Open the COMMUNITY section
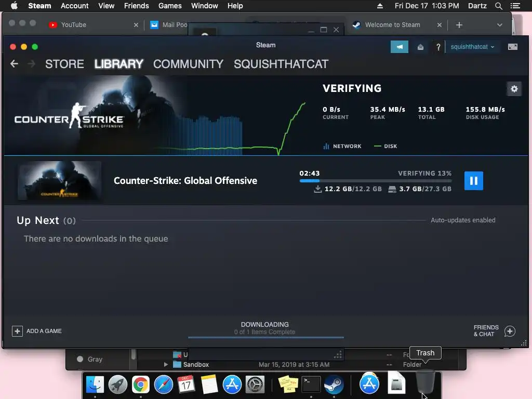The image size is (532, 399). 188,64
